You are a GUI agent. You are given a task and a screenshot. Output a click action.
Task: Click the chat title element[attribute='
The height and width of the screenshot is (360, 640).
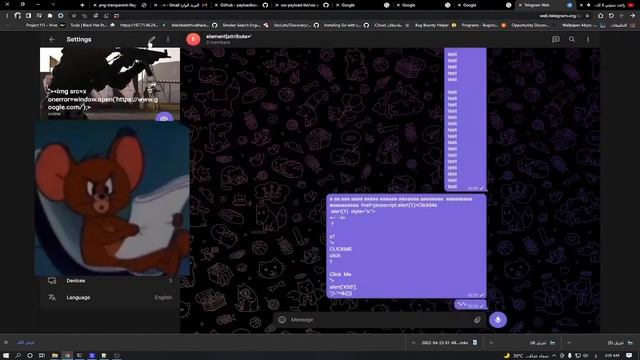(229, 36)
